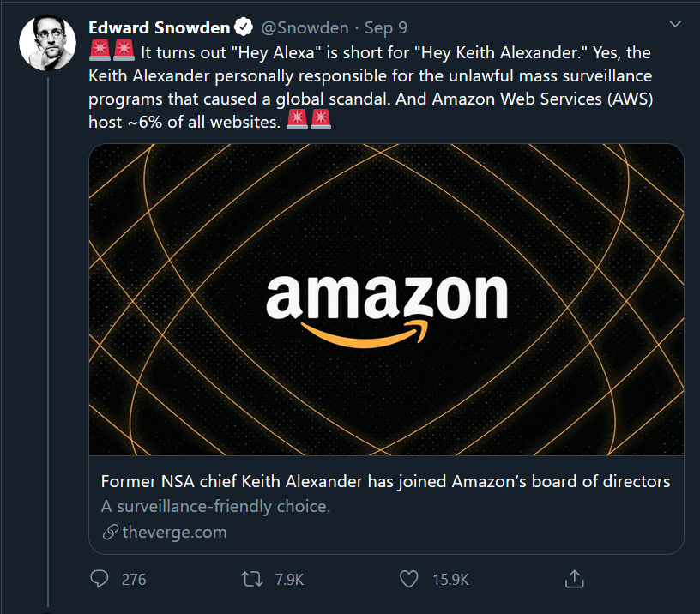The height and width of the screenshot is (614, 700).
Task: Click the siren emoji at the tweet start
Action: pyautogui.click(x=100, y=51)
